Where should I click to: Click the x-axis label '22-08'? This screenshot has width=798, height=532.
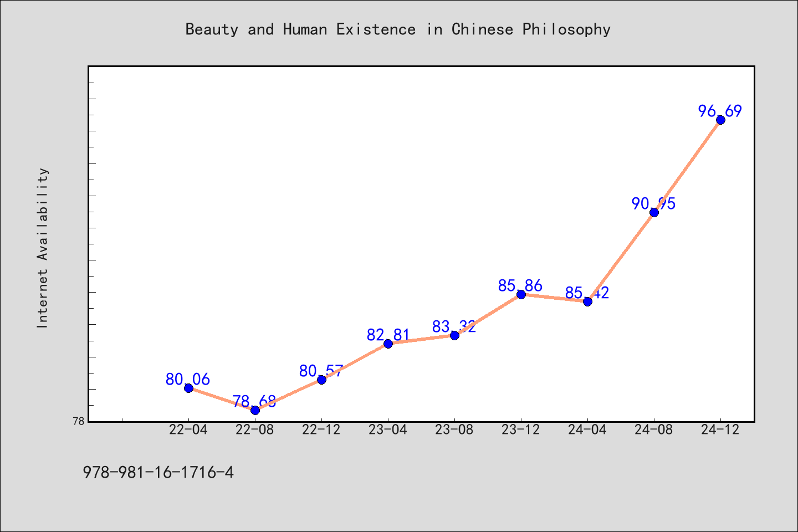coord(255,430)
